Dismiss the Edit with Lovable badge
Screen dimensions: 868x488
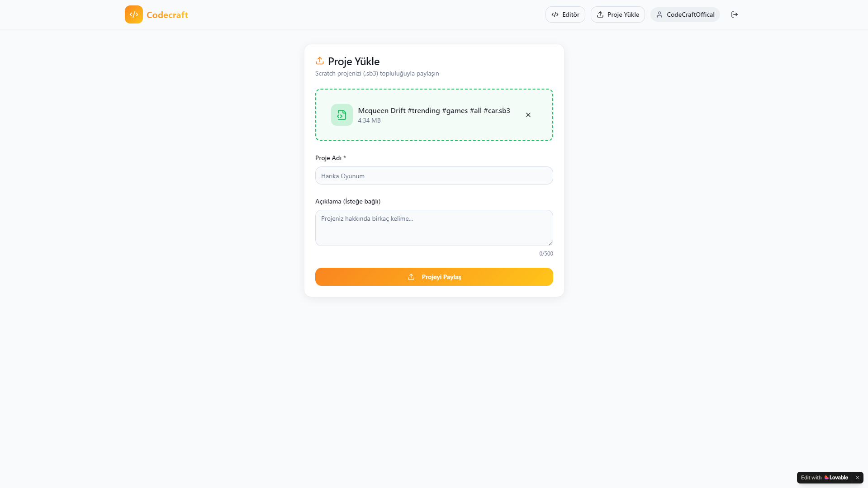[857, 478]
